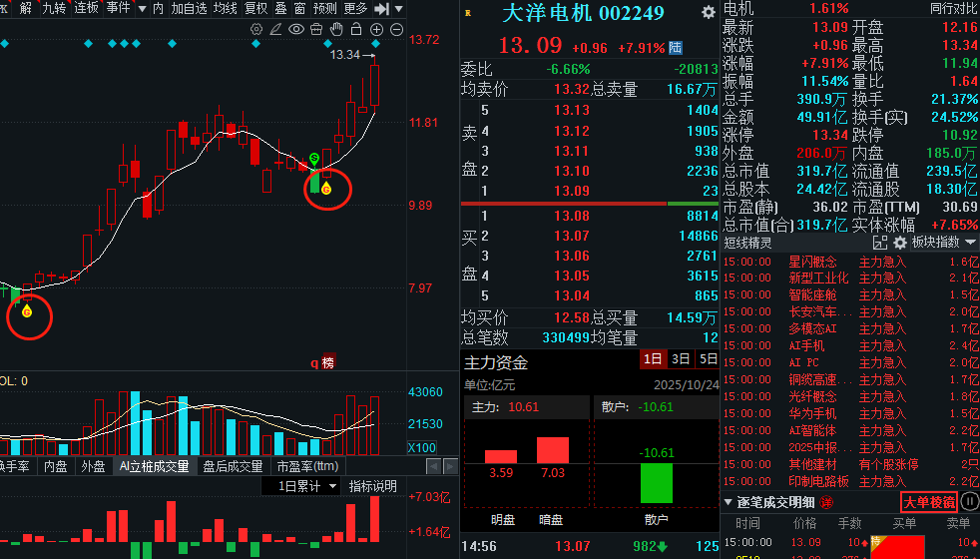The image size is (980, 559).
Task: Open 指标说明 indicator description
Action: [372, 486]
